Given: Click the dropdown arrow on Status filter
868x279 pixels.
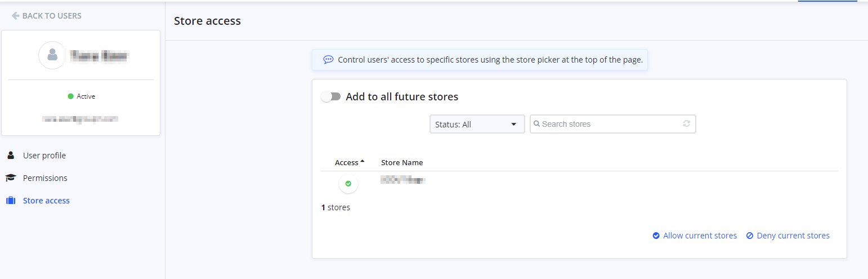Looking at the screenshot, I should click(514, 125).
